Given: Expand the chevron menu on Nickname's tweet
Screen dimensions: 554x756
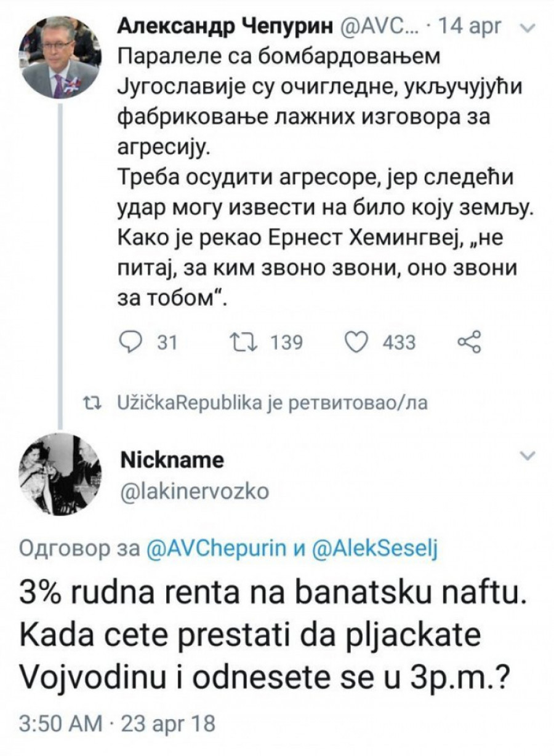Looking at the screenshot, I should coord(528,456).
